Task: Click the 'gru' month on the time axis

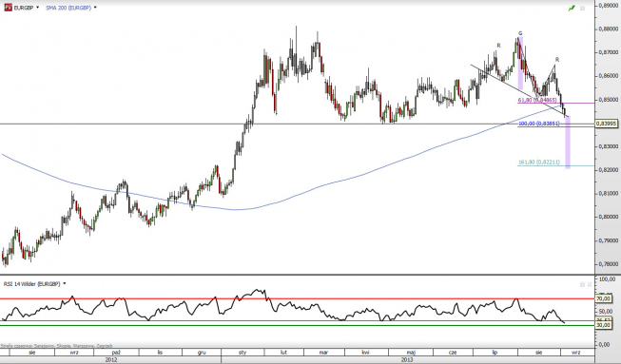Action: tap(202, 353)
